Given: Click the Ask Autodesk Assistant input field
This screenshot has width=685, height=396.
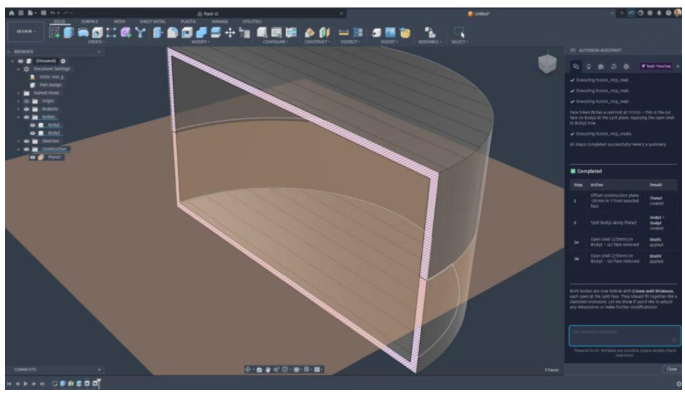Looking at the screenshot, I should (x=624, y=336).
